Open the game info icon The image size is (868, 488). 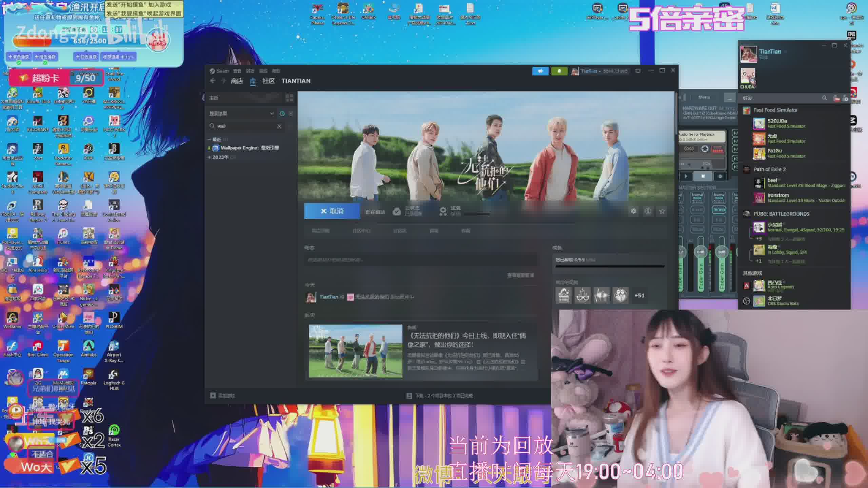coord(648,211)
